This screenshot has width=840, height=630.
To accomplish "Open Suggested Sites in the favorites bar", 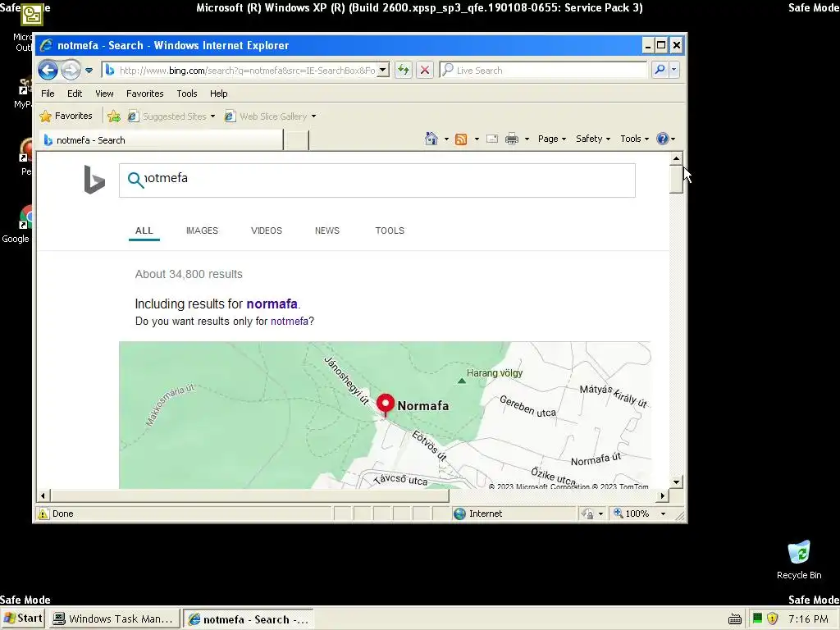I will (x=171, y=116).
